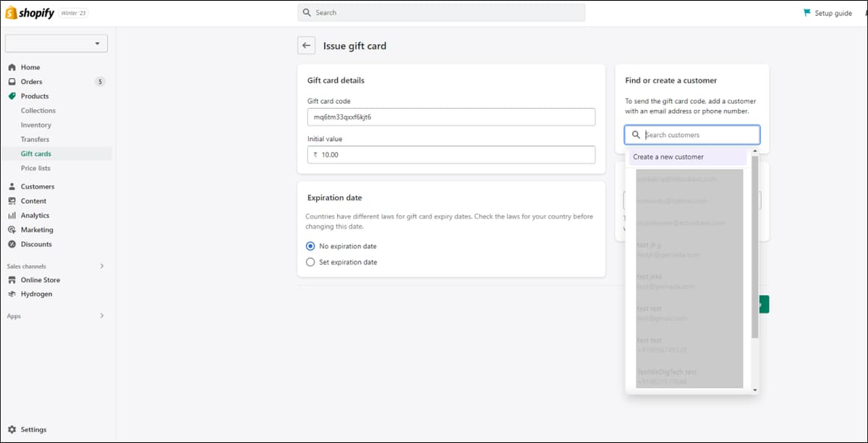Open Gift cards in the sidebar

(x=36, y=154)
